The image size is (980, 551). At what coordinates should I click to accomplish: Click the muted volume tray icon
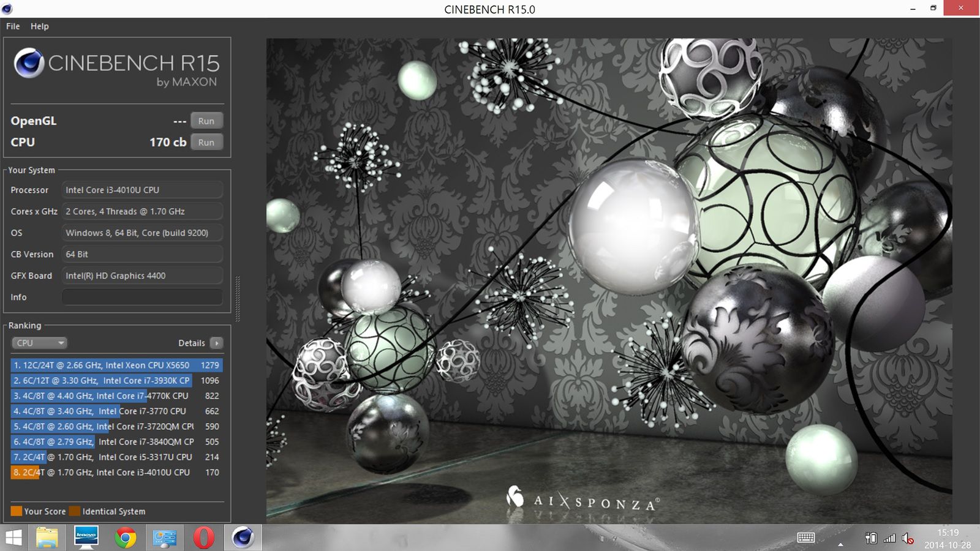pos(908,539)
